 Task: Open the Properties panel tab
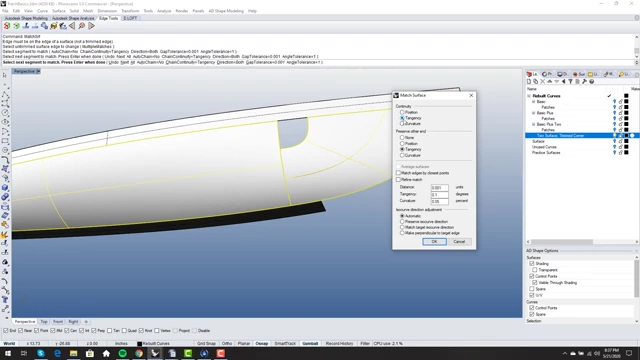[547, 74]
